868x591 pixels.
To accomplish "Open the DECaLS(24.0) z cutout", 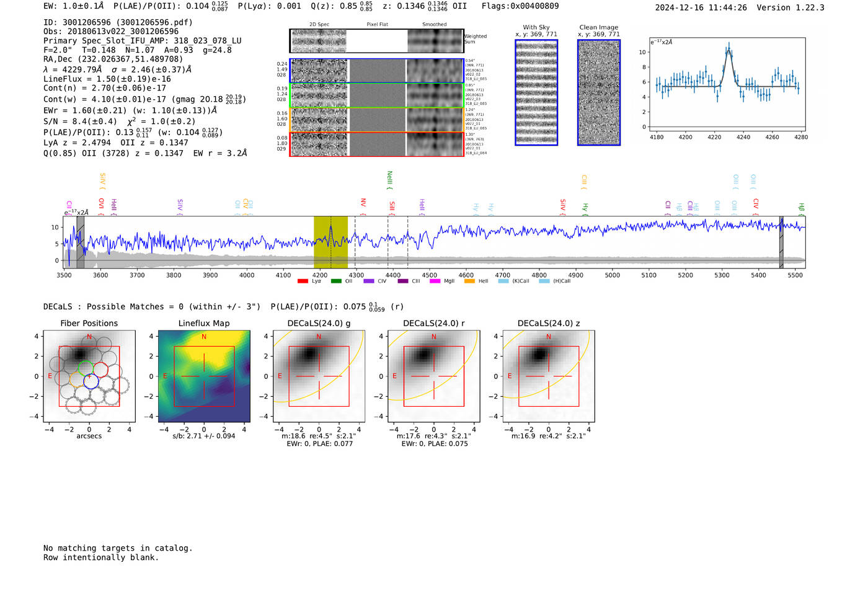I will [x=549, y=376].
